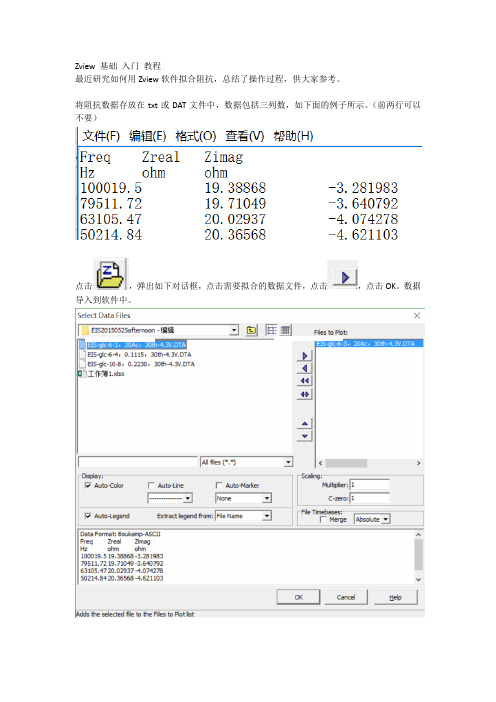Open the line style dropdown
The image size is (496, 702).
coord(188,498)
